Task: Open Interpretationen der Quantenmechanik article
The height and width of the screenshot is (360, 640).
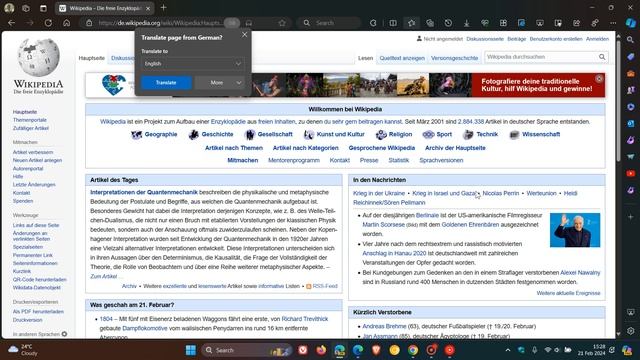Action: 144,192
